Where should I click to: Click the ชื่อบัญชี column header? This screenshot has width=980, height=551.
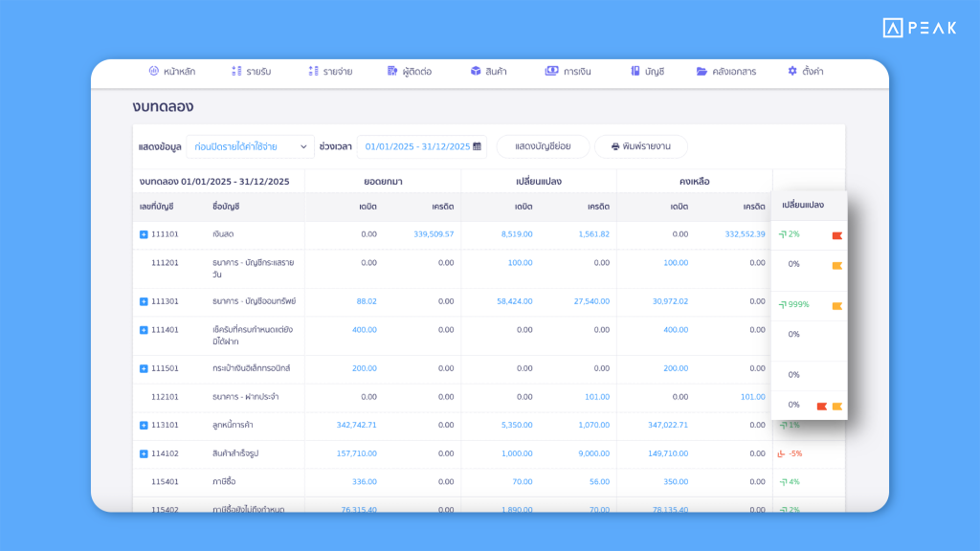226,207
